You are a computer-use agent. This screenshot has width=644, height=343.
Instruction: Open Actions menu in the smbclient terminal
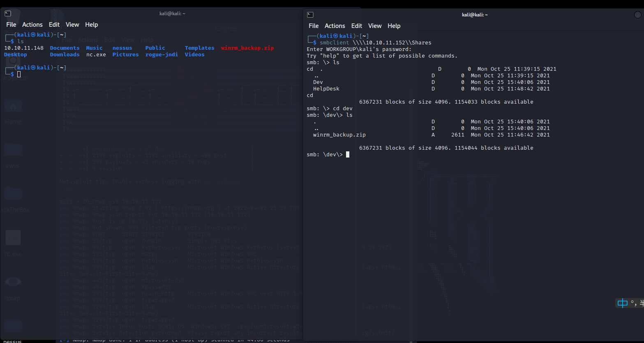pos(335,26)
